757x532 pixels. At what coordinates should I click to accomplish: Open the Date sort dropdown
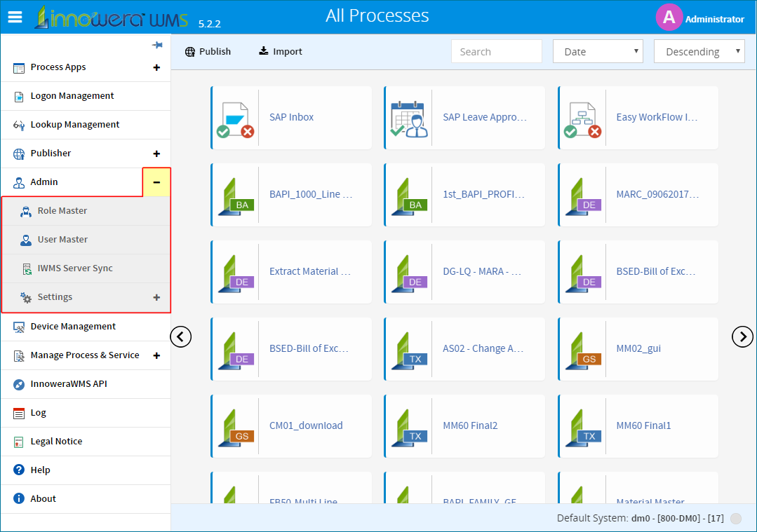tap(598, 52)
